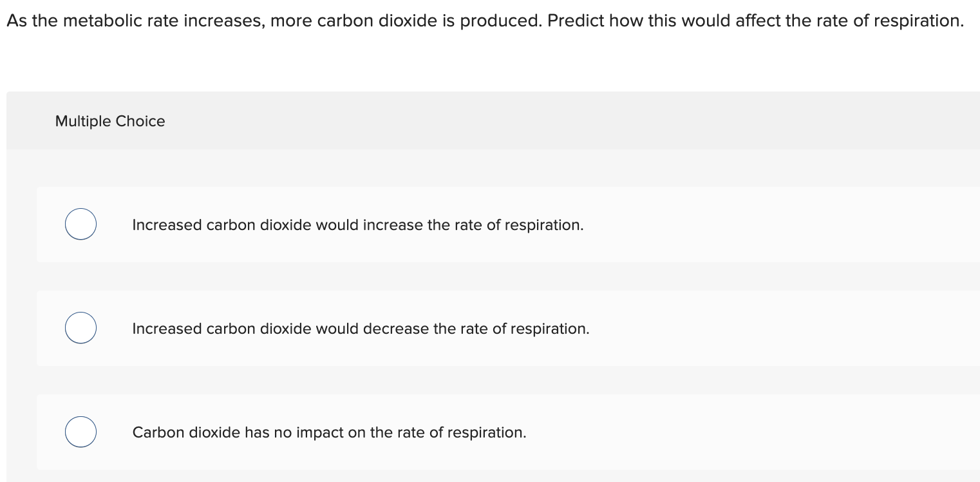Choose the answer stating respiration rate increases
Screen dimensions: 980x482
pos(357,224)
